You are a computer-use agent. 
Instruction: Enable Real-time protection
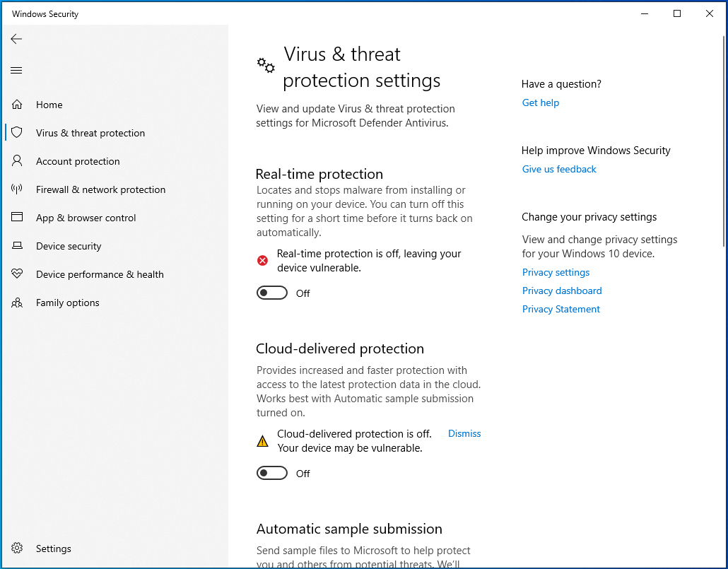272,293
